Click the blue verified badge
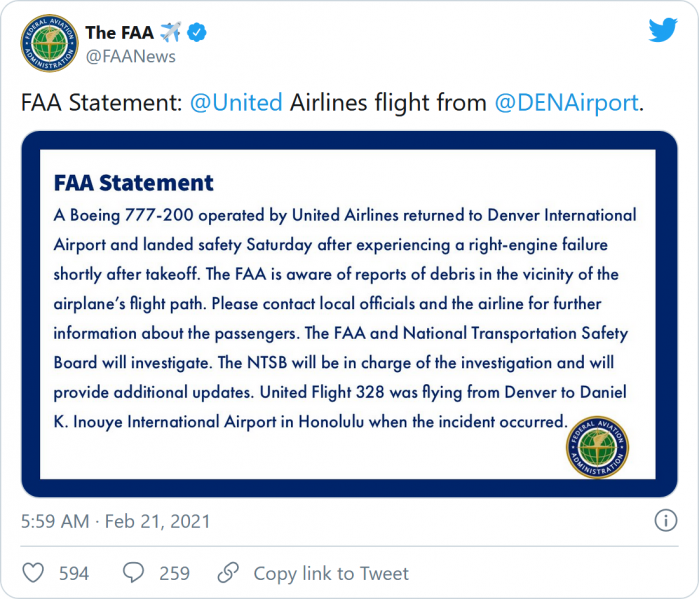The height and width of the screenshot is (599, 700). coord(200,33)
